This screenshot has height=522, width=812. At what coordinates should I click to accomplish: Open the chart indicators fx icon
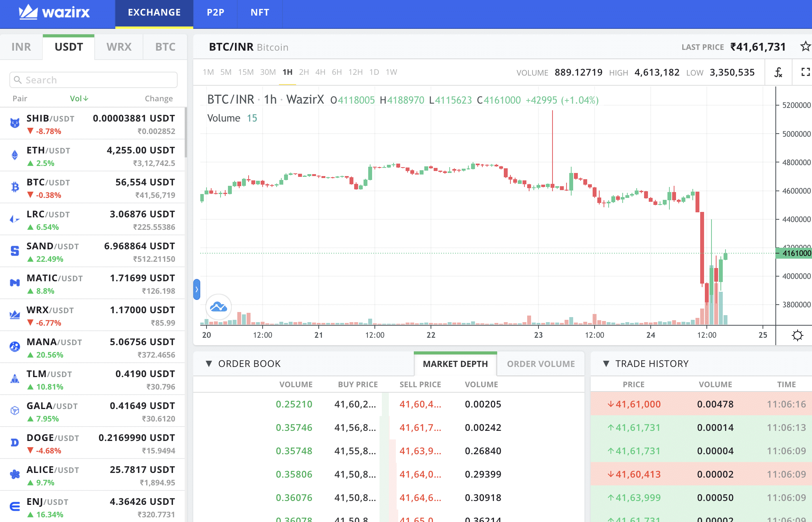point(778,72)
